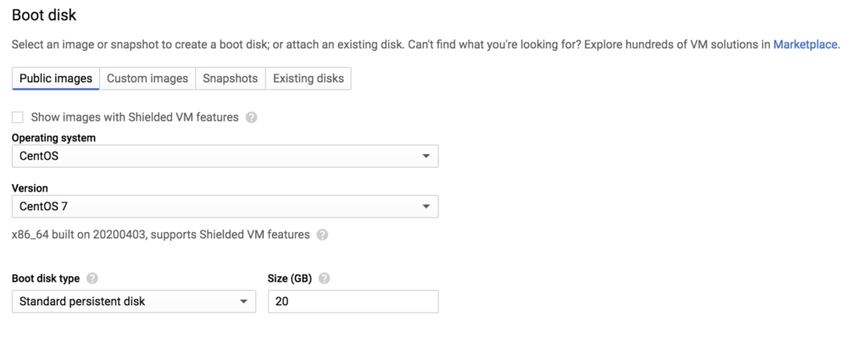
Task: Click the Operating system field label
Action: [53, 137]
